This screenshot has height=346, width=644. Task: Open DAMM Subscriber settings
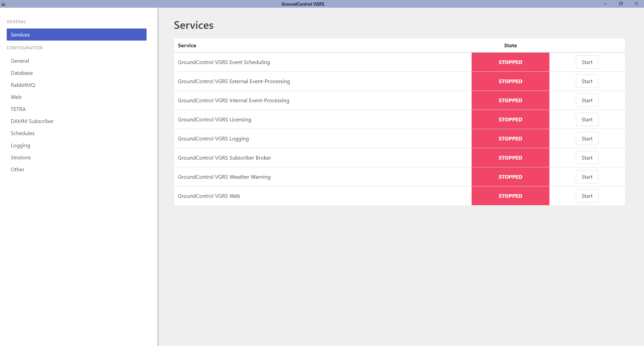click(x=32, y=121)
